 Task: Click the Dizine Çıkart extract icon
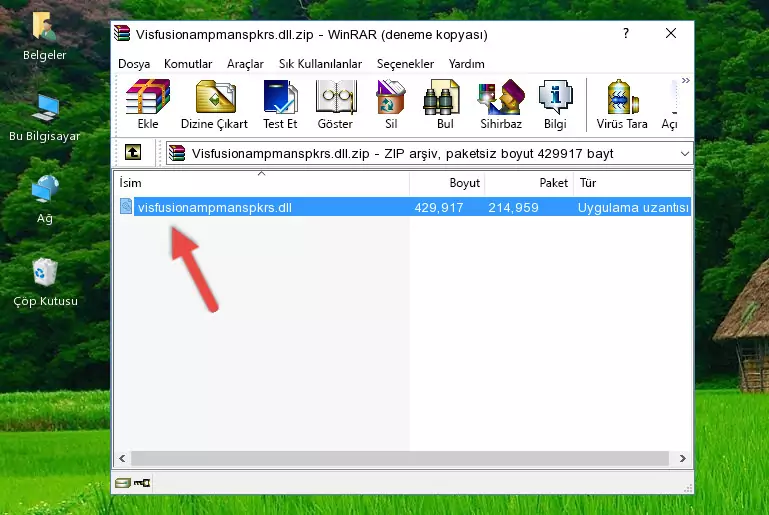214,104
